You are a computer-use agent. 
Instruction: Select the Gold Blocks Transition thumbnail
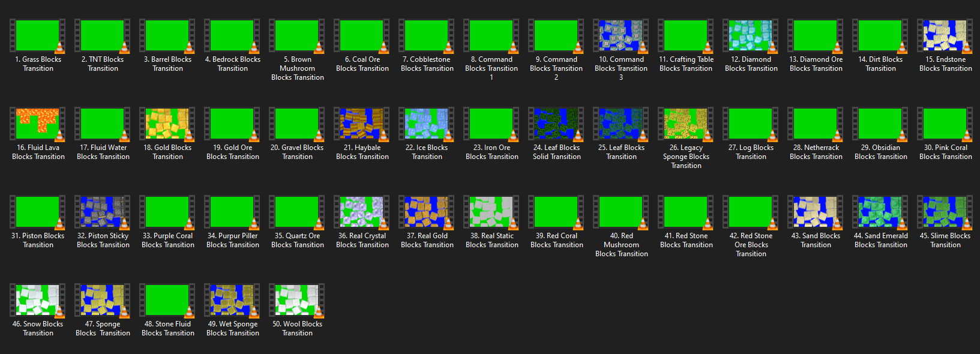pos(167,124)
